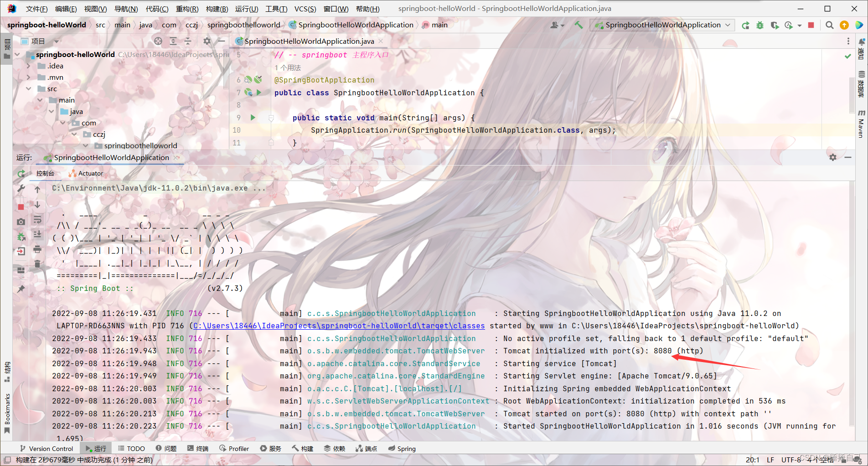This screenshot has height=466, width=868.
Task: Click the 20:1 cursor position indicator
Action: (753, 460)
